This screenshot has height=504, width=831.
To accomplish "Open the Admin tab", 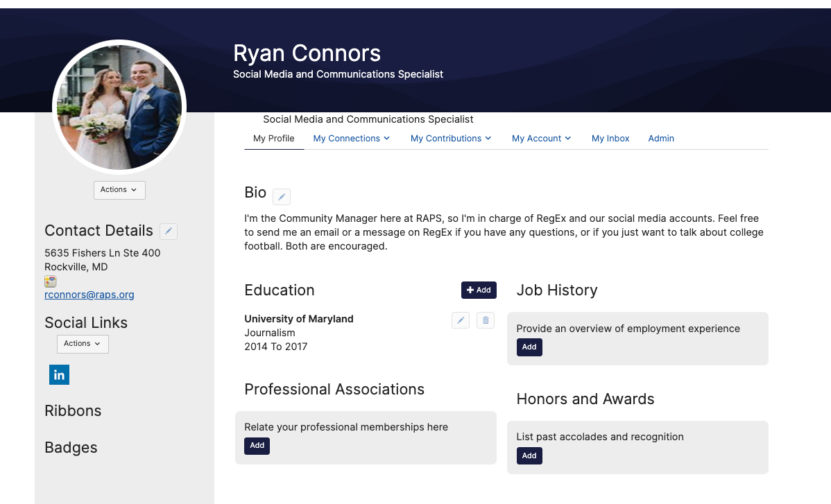I will pyautogui.click(x=661, y=139).
